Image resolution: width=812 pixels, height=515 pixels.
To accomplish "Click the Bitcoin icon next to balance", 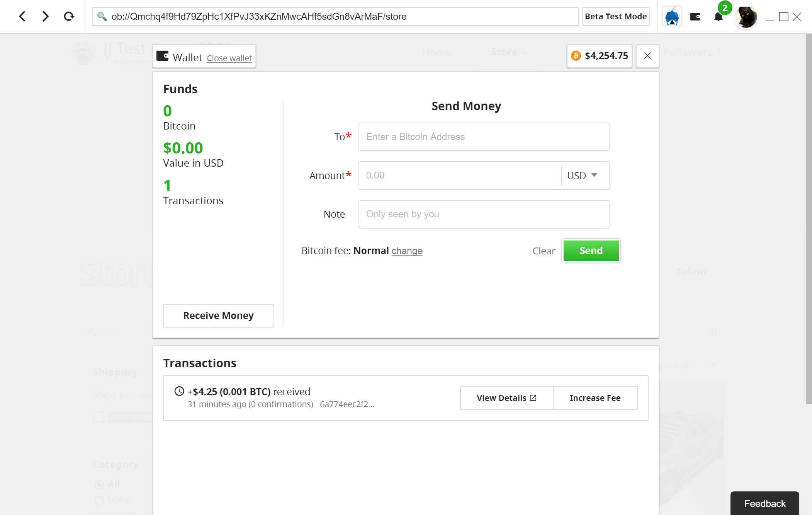I will (x=576, y=56).
